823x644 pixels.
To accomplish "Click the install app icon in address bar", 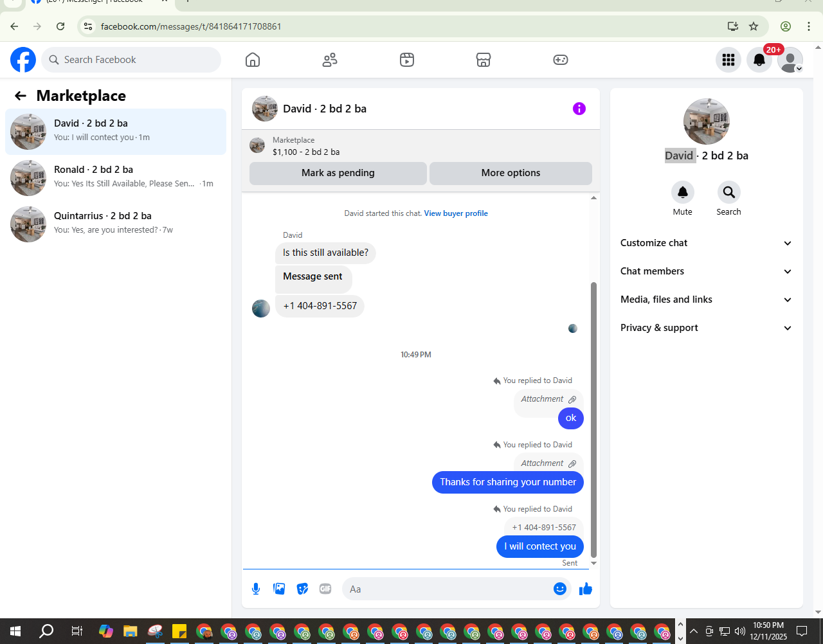I will point(732,26).
